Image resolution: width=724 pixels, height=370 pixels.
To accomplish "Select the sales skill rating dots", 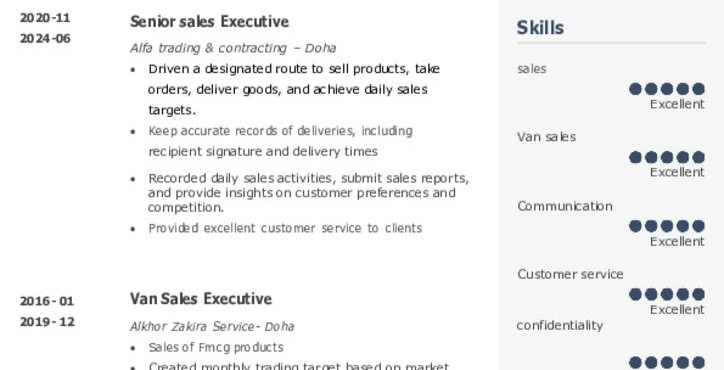I will click(667, 89).
